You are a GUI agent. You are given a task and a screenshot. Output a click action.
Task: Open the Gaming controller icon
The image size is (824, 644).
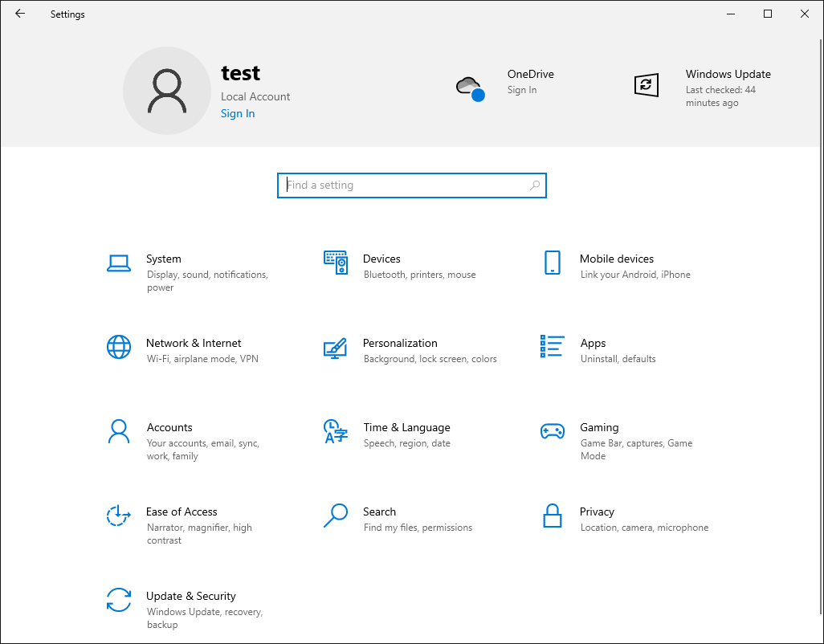pyautogui.click(x=553, y=431)
